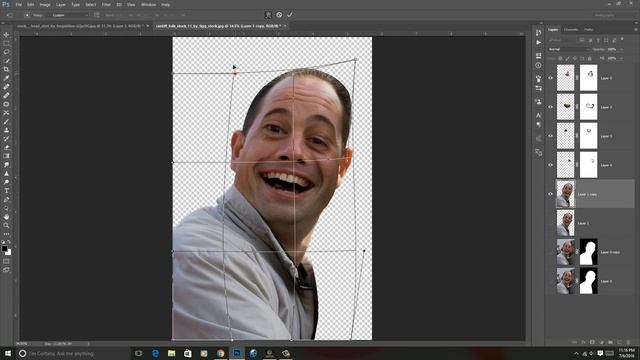Screen dimensions: 640x360
Task: Open the Paragraph panel icon
Action: 539,125
